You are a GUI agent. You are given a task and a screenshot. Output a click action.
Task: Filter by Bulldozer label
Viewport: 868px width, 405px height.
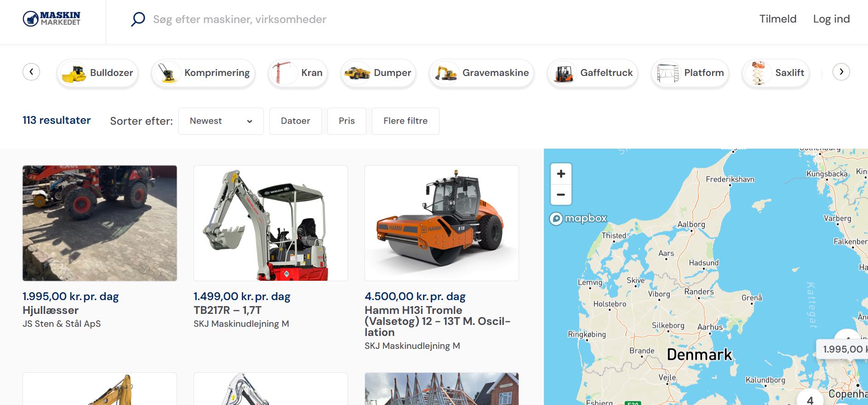coord(111,73)
